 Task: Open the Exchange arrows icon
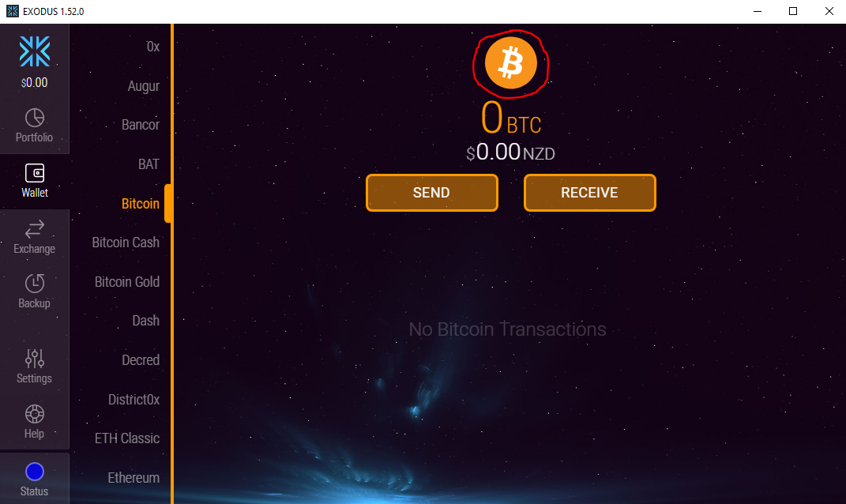click(35, 229)
